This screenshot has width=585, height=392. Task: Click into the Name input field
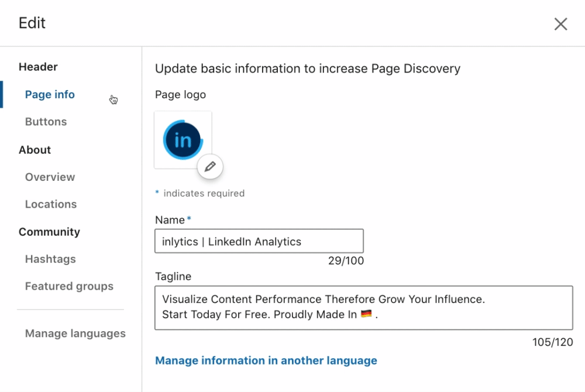click(x=259, y=241)
